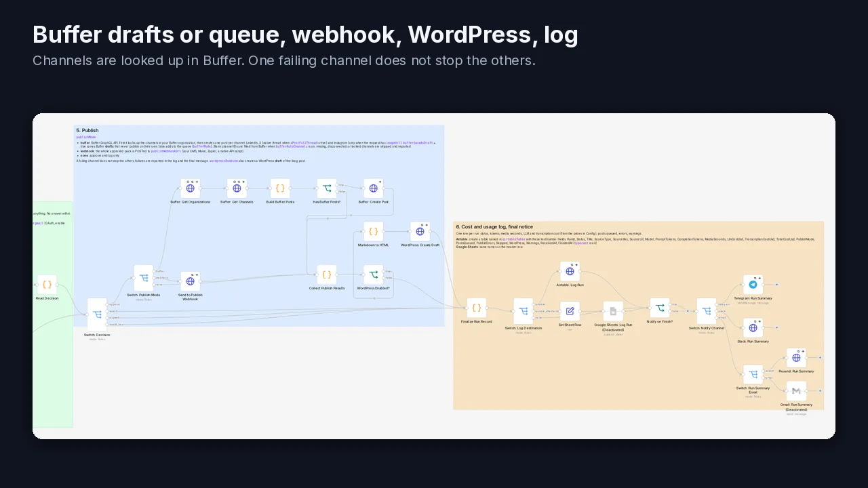Click the slide title "Buffer drafts or queue, webhook, WordPress, log"

pyautogui.click(x=305, y=35)
